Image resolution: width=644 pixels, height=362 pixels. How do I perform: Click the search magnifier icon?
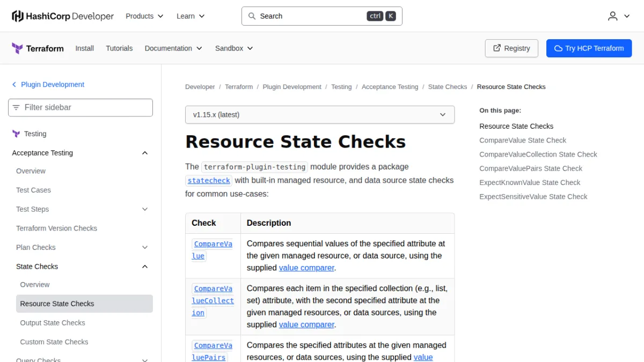[252, 16]
